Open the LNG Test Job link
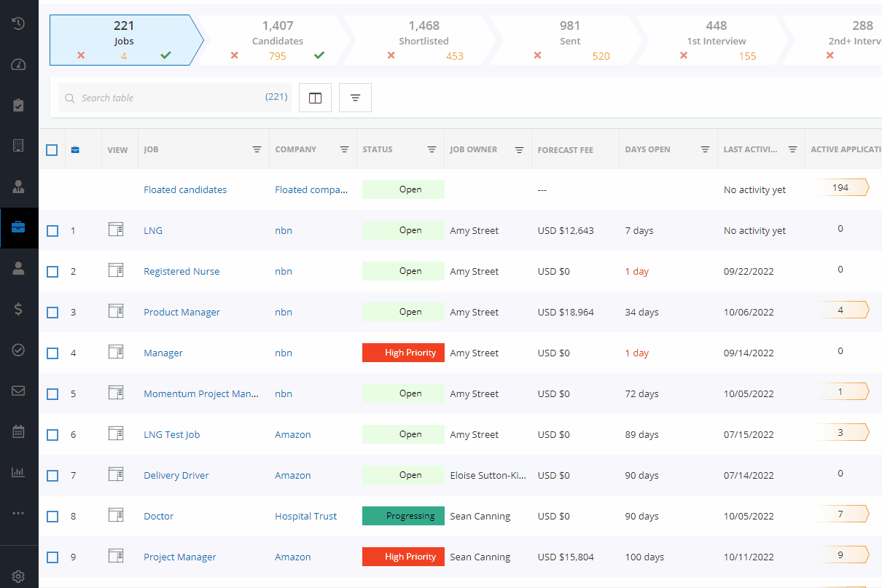The width and height of the screenshot is (882, 588). (x=171, y=434)
